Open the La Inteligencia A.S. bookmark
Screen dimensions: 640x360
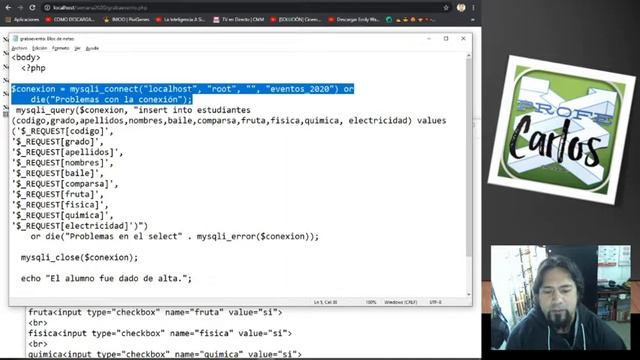click(180, 19)
